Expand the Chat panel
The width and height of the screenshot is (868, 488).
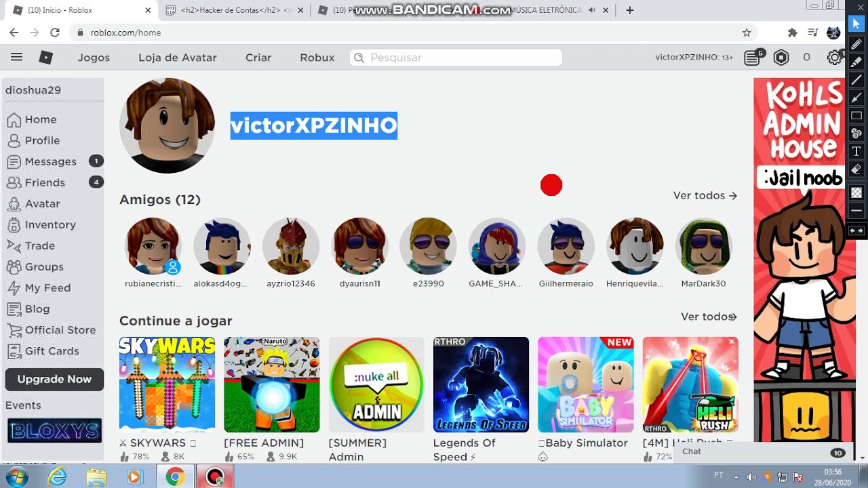[763, 452]
